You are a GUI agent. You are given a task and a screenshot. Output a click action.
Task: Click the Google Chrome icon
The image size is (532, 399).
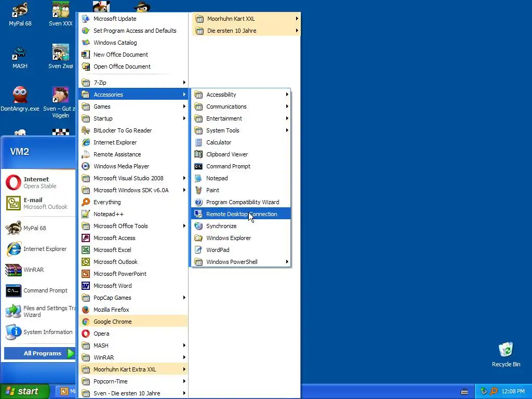86,322
